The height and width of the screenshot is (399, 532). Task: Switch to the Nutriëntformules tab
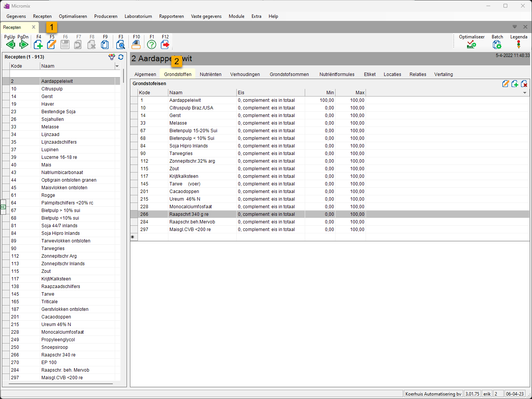click(337, 74)
